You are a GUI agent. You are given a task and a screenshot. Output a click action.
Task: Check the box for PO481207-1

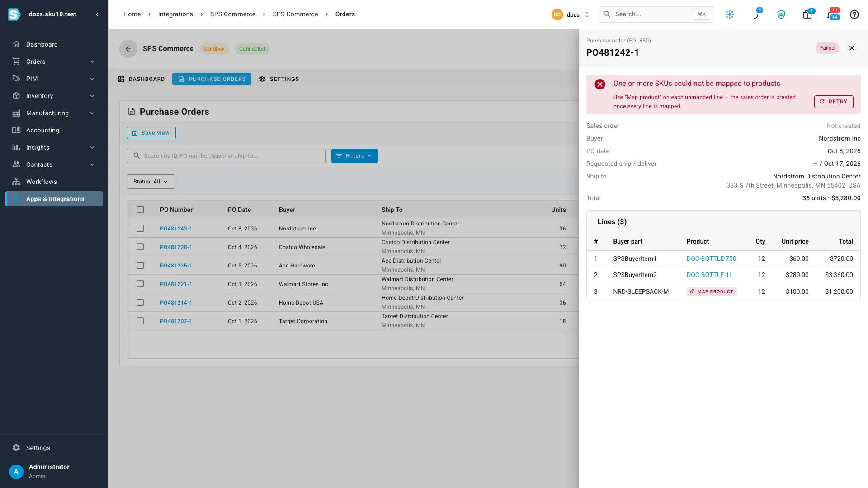140,321
